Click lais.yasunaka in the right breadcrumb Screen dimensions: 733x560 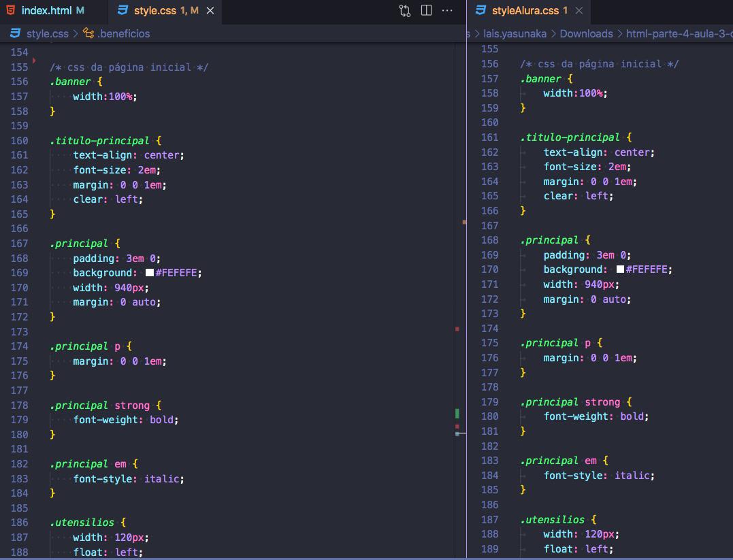click(x=515, y=33)
